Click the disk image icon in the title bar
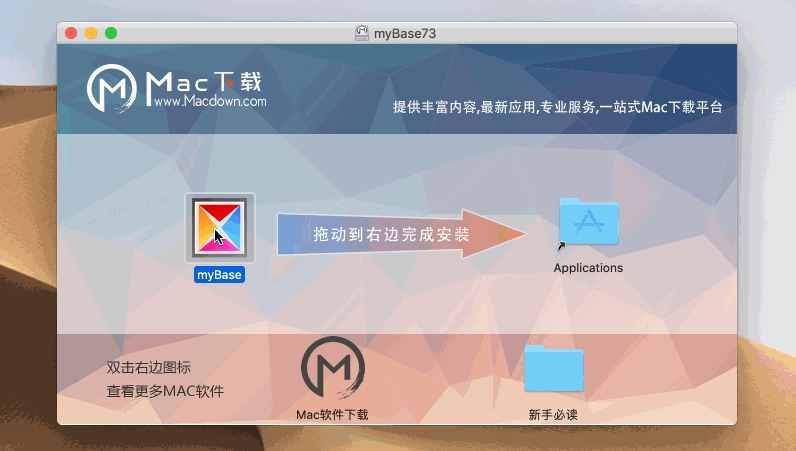 coord(361,33)
